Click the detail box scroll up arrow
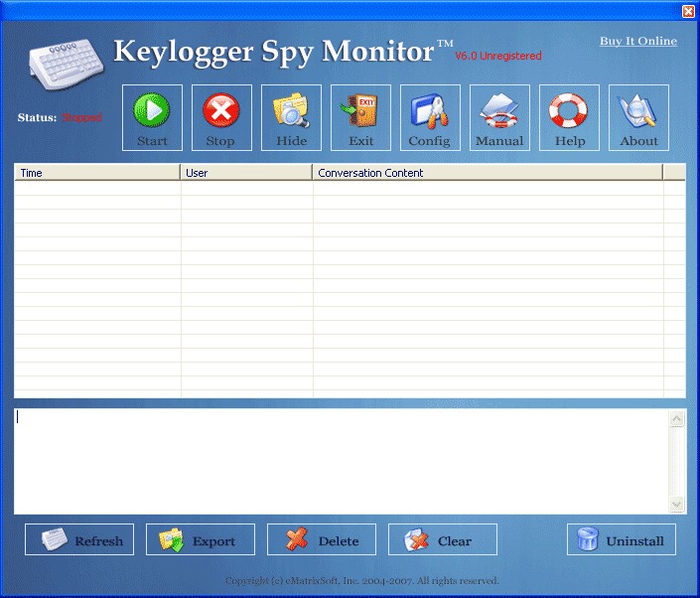Image resolution: width=700 pixels, height=598 pixels. (677, 418)
